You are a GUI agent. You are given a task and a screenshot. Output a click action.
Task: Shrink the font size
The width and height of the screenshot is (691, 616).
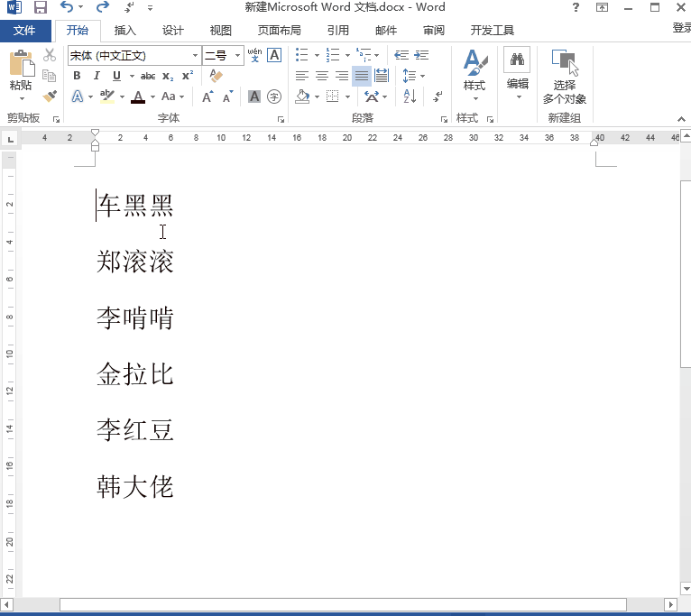(228, 97)
